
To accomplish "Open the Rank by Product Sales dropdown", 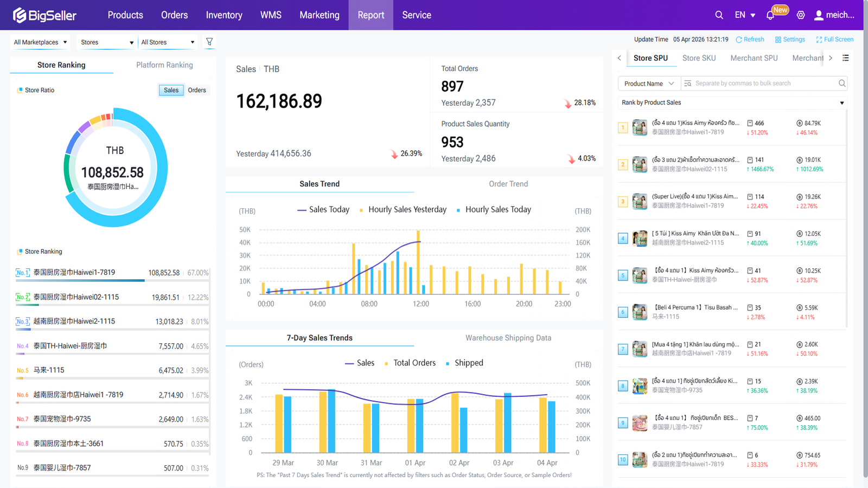I will click(732, 102).
